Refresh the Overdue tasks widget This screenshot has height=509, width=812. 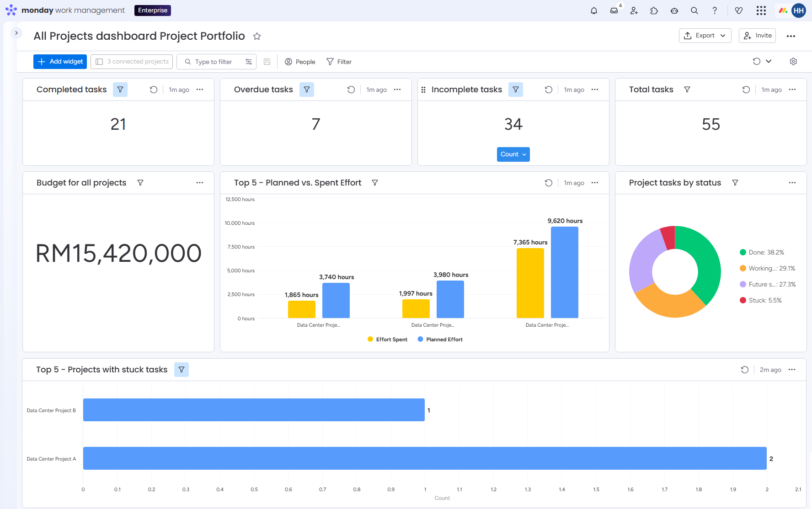point(351,90)
